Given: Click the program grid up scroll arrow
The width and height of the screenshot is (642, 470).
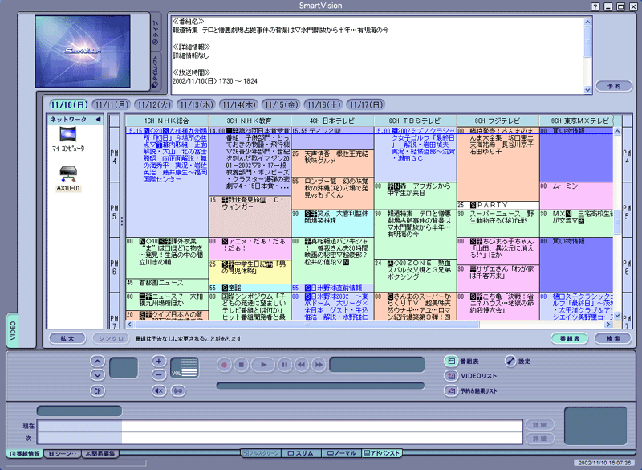Looking at the screenshot, I should 617,131.
